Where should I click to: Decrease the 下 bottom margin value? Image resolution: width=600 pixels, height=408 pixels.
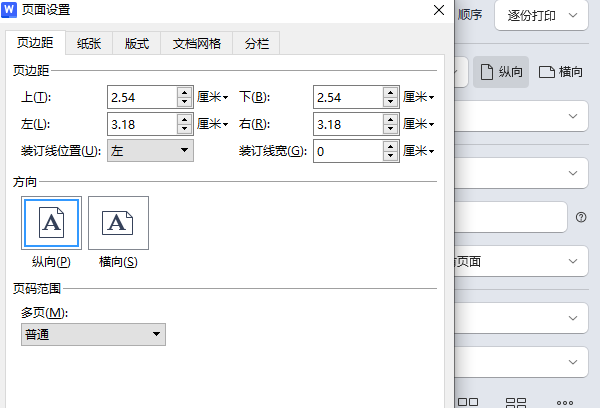389,102
